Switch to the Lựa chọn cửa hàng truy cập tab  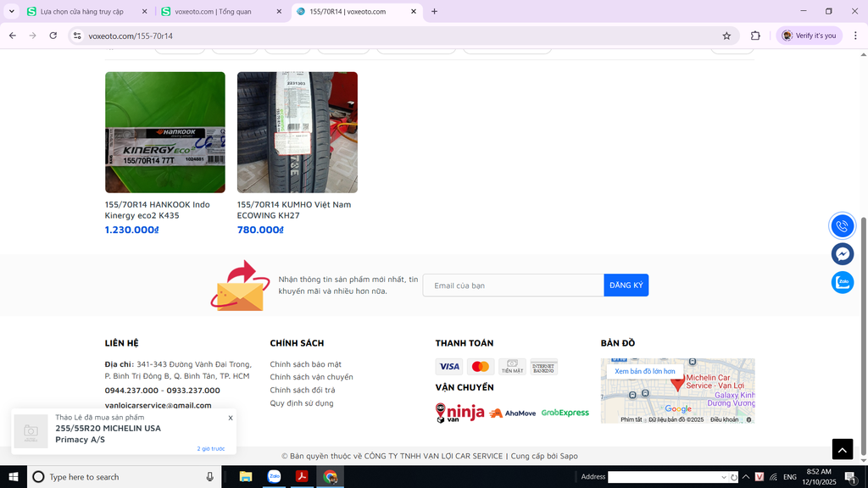82,11
